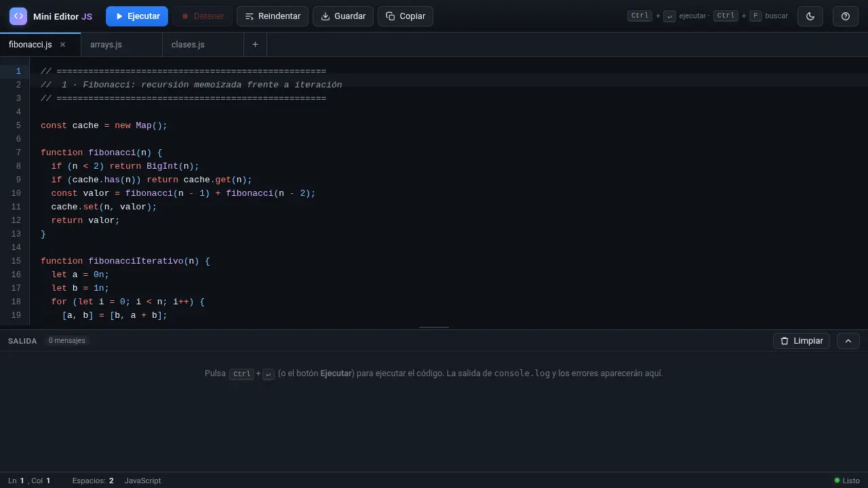
Task: Click the '[a, b] = [b, a + b];' line
Action: (x=115, y=315)
